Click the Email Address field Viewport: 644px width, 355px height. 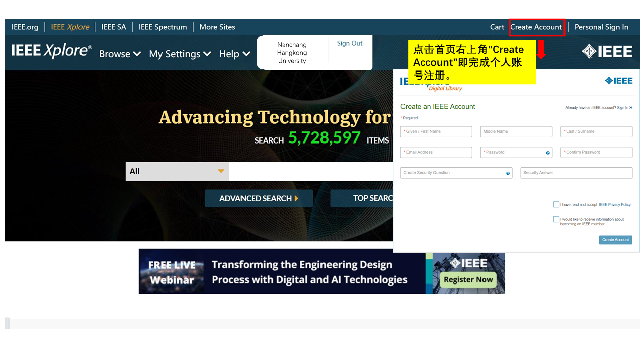click(x=436, y=152)
